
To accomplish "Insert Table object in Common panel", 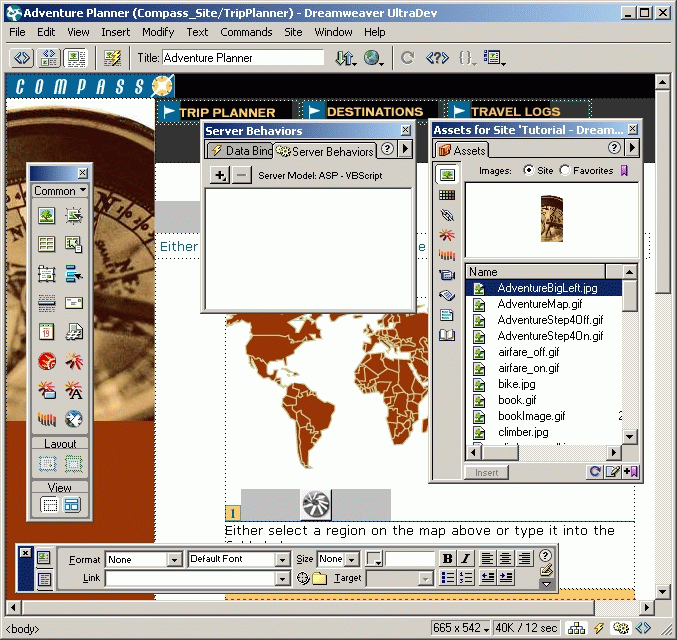I will [46, 244].
